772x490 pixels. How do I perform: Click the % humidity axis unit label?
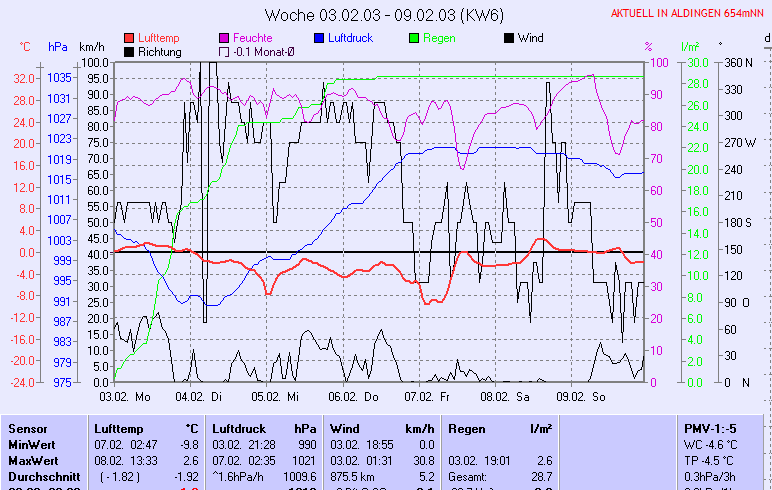tap(648, 47)
